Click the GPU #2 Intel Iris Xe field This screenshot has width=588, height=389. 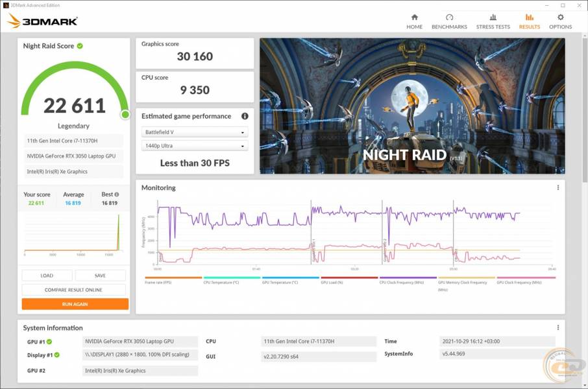tap(140, 371)
